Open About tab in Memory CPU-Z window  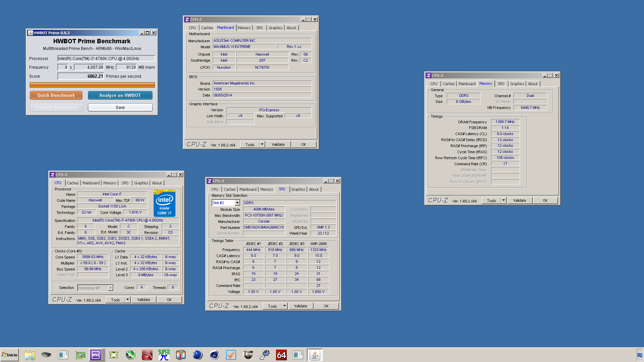pyautogui.click(x=533, y=84)
